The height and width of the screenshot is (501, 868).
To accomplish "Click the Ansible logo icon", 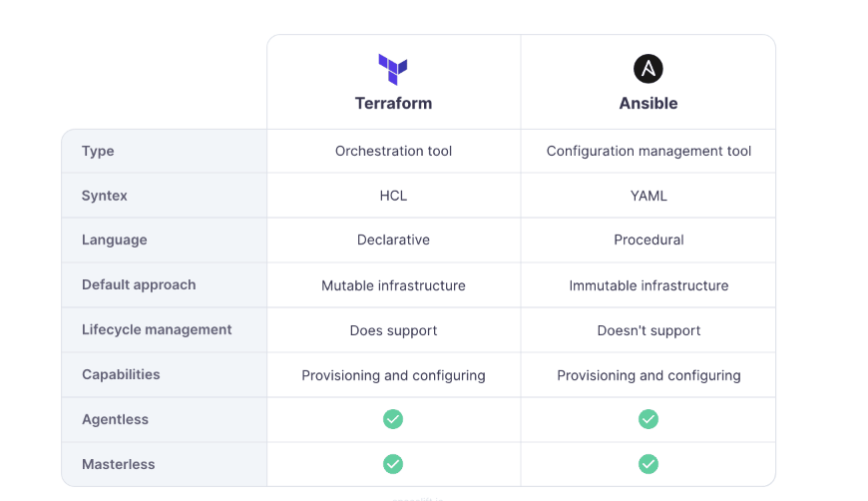I will click(x=649, y=69).
